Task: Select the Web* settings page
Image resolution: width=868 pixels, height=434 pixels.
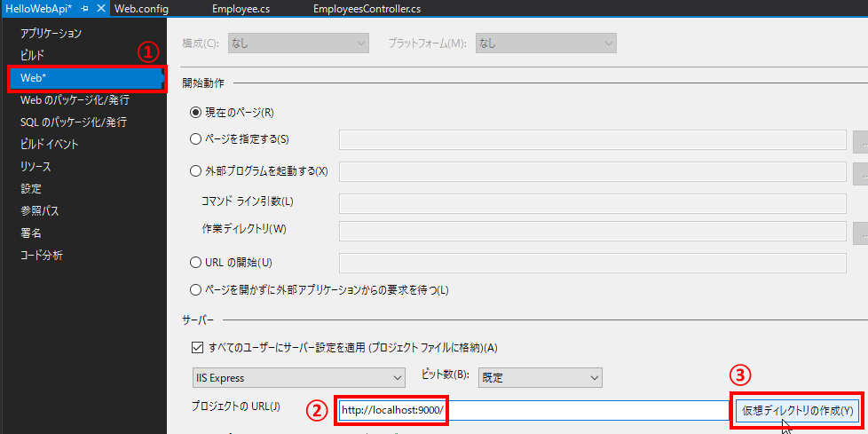Action: click(86, 78)
